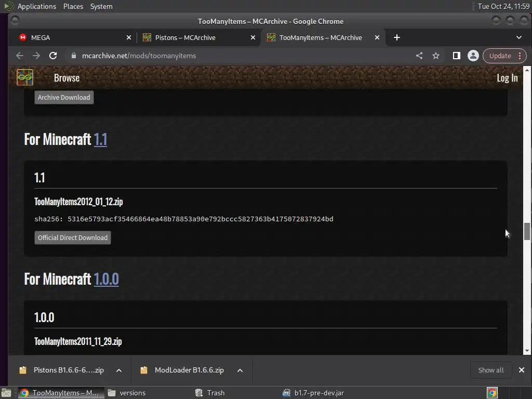Viewport: 532px width, 399px height.
Task: Click the scrollbar down arrow
Action: coord(527,351)
